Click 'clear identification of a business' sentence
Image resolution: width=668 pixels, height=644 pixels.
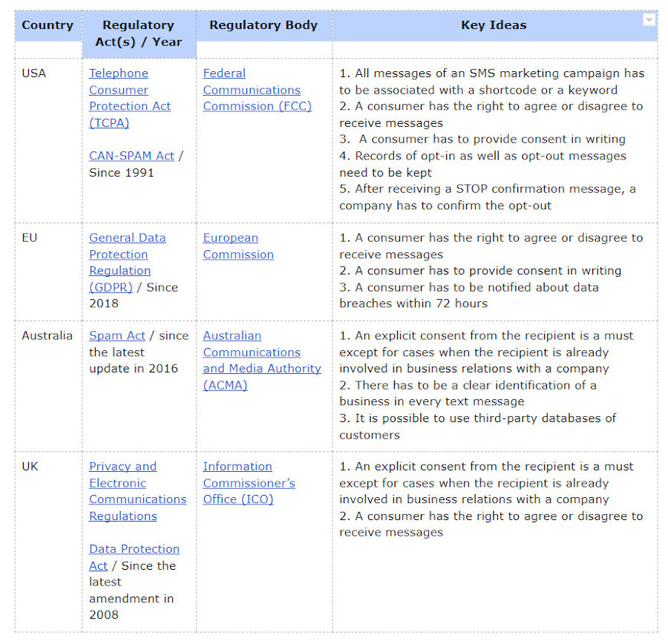click(468, 393)
